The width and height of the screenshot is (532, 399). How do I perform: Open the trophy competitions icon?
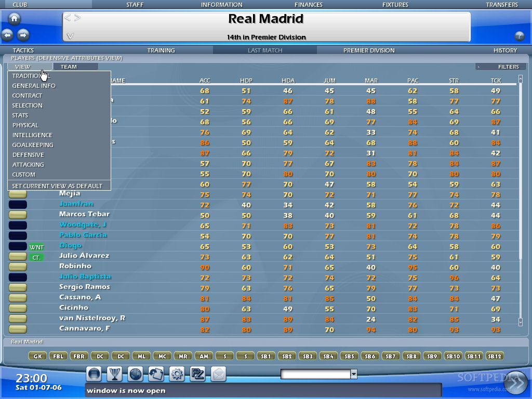(x=115, y=374)
